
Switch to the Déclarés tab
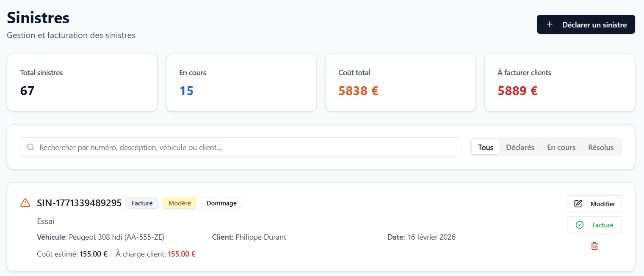[520, 148]
